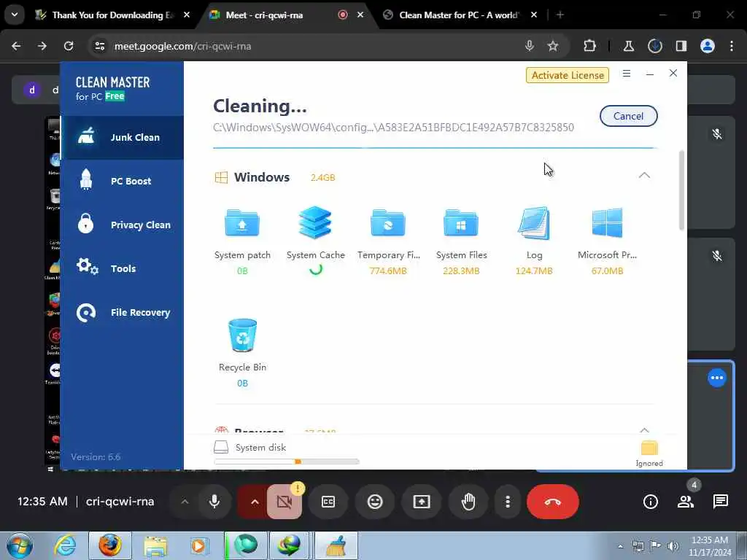Raise hand in the Meet call

468,502
